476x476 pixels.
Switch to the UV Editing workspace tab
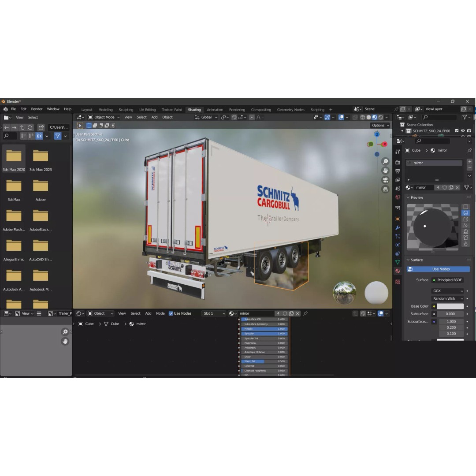click(147, 110)
